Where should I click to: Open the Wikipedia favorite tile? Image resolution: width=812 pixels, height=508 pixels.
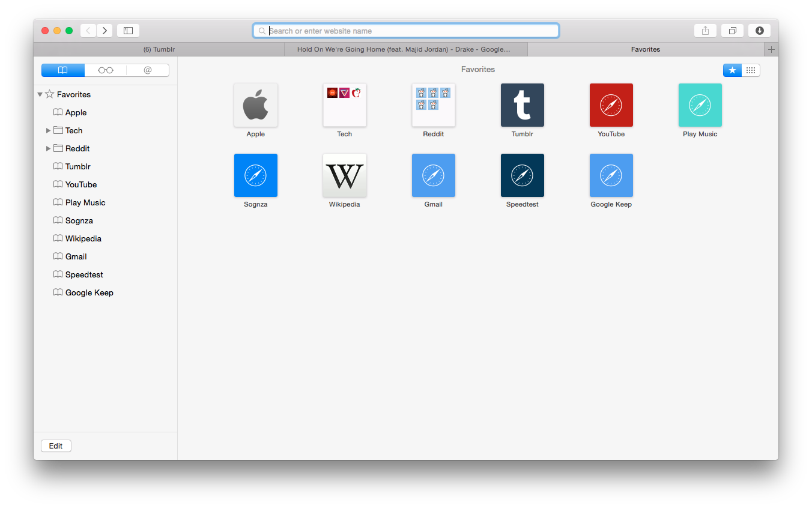(x=345, y=175)
